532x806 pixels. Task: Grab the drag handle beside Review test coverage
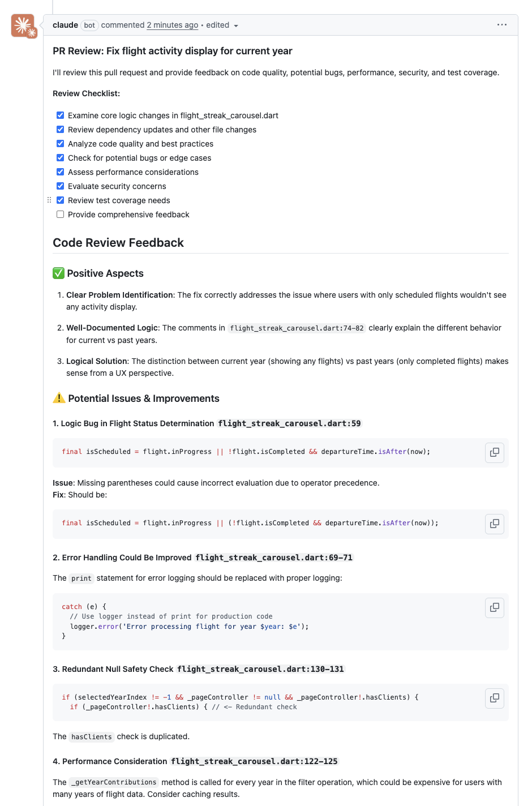(49, 200)
